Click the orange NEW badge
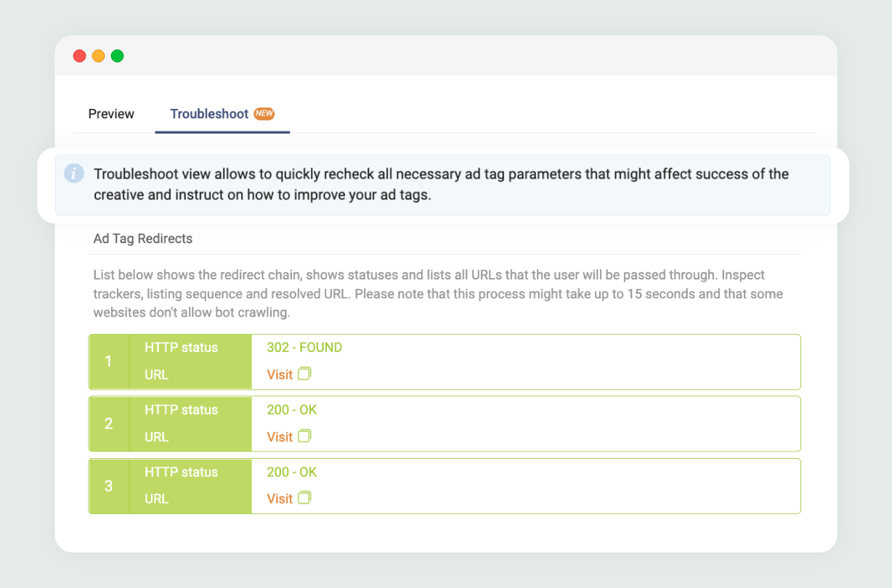Viewport: 892px width, 588px height. (264, 113)
